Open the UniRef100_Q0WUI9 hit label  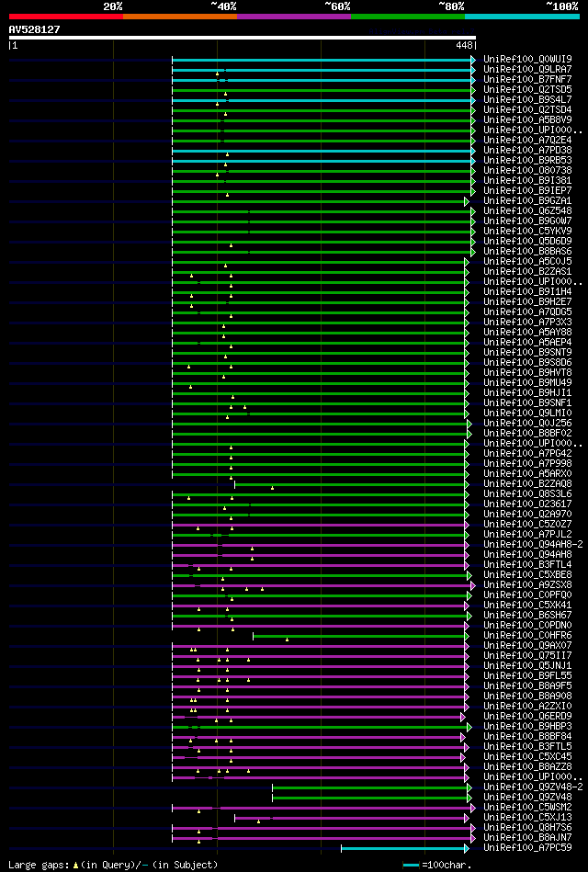(528, 59)
